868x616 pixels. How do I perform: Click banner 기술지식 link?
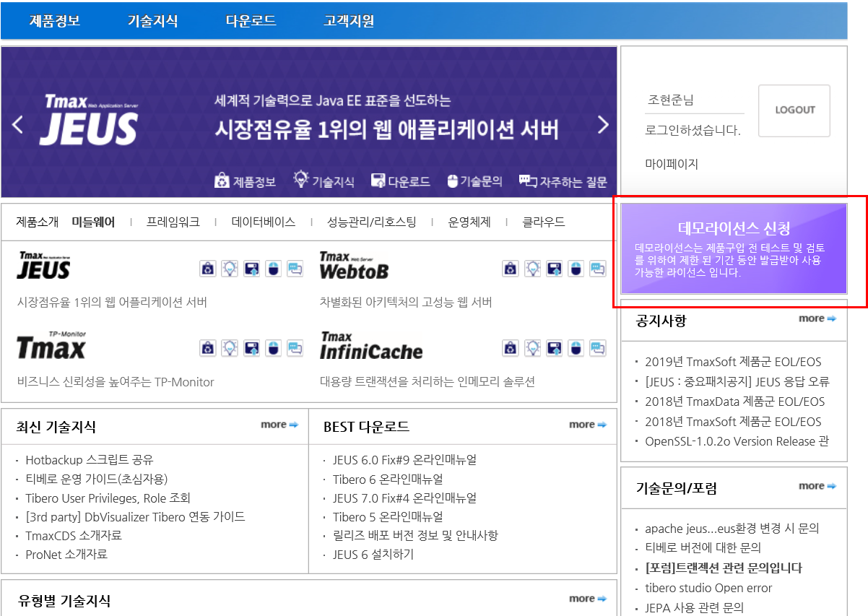coord(324,181)
